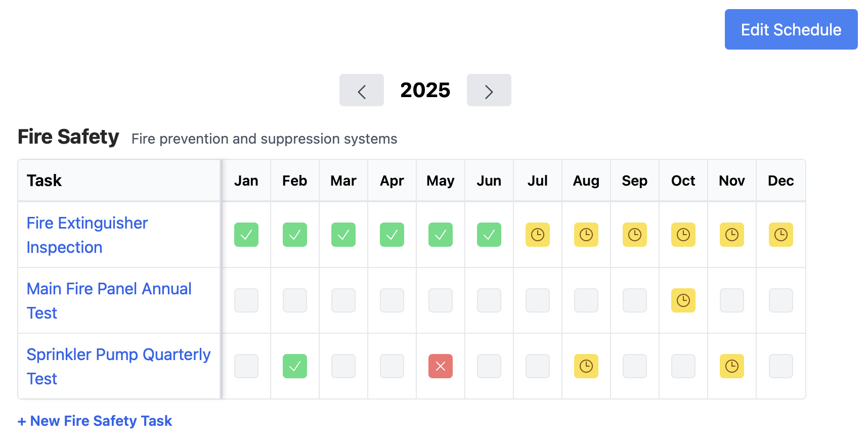Click the New Fire Safety Task link
The height and width of the screenshot is (442, 868).
click(95, 420)
